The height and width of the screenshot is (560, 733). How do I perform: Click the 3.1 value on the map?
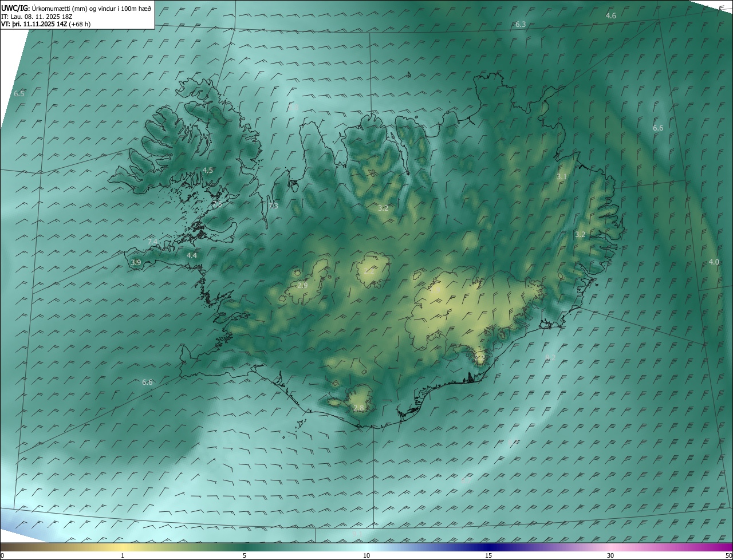[x=562, y=177]
